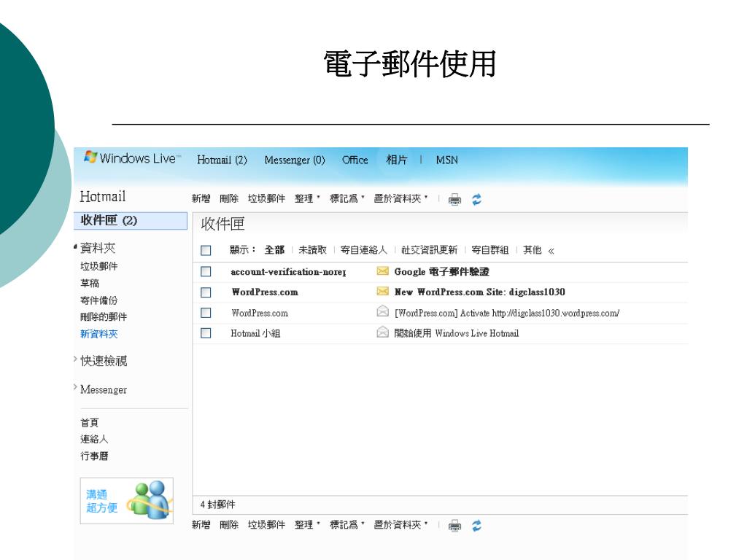
Task: Select the 社交資訊更新 filter
Action: point(429,250)
